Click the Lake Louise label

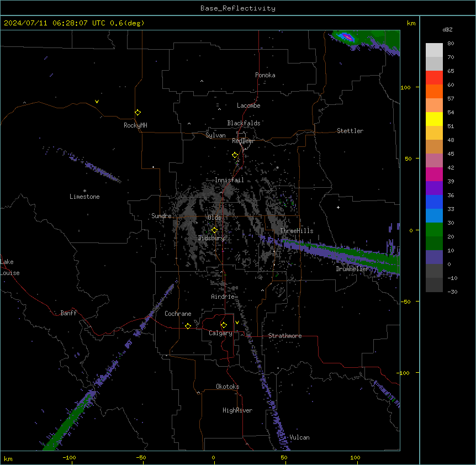(10, 267)
